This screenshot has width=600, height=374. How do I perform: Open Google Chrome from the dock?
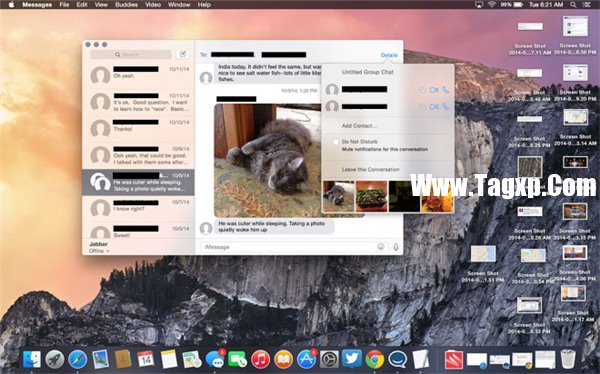click(x=375, y=359)
